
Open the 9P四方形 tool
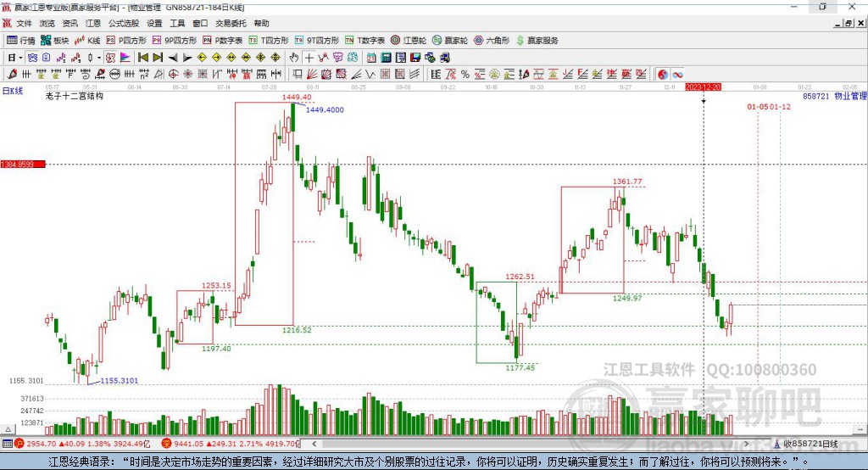coord(175,41)
